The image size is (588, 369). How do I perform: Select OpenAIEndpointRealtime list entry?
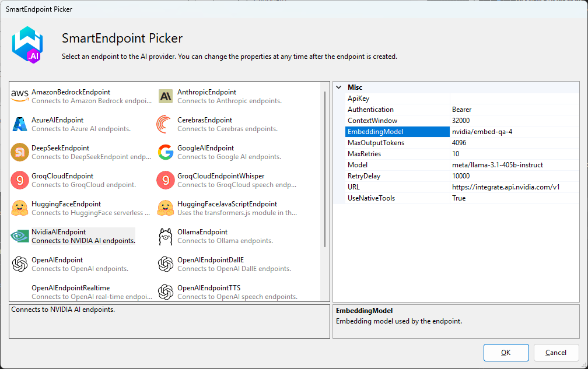point(82,292)
